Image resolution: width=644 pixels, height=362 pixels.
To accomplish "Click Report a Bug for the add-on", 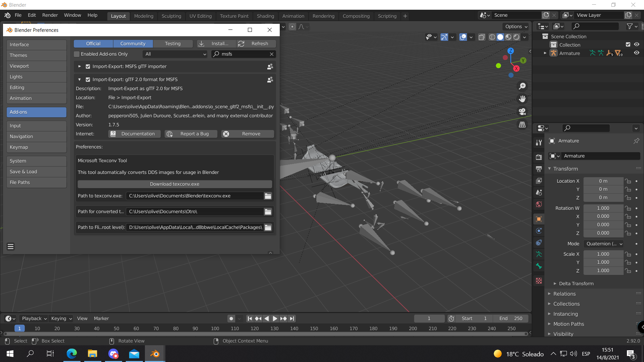I will [191, 134].
